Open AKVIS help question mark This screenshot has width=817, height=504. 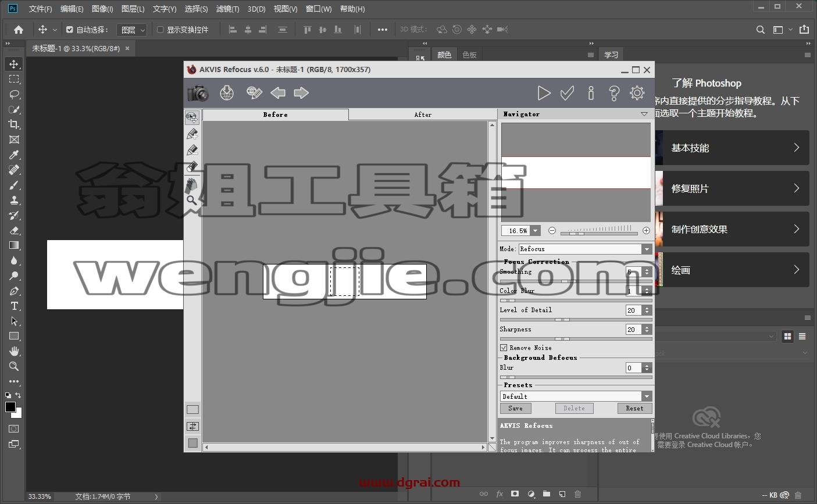click(x=614, y=93)
